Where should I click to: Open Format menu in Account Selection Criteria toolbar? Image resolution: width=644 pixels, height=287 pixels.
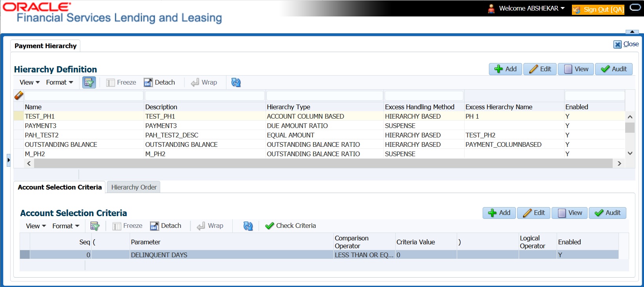[x=66, y=226]
